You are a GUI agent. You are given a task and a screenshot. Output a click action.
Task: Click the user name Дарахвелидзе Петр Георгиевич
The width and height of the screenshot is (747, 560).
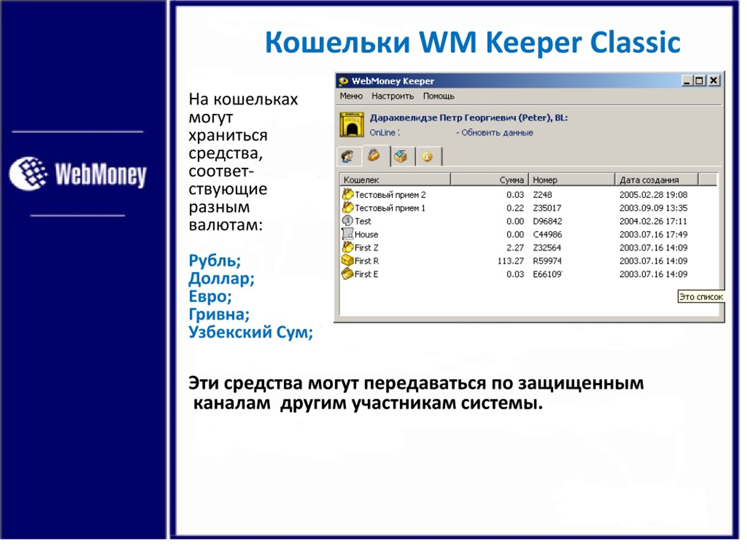(443, 118)
